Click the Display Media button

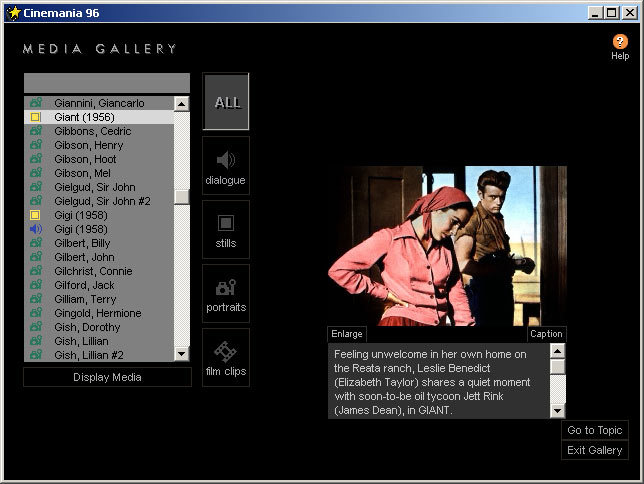pos(107,377)
